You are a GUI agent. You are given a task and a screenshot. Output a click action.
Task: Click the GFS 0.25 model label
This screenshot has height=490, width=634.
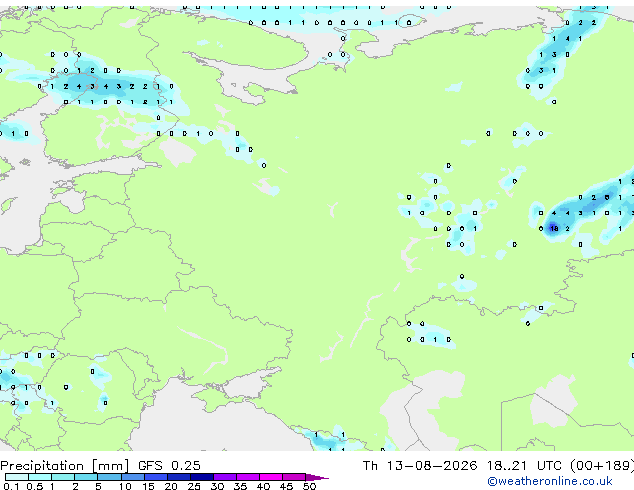169,466
